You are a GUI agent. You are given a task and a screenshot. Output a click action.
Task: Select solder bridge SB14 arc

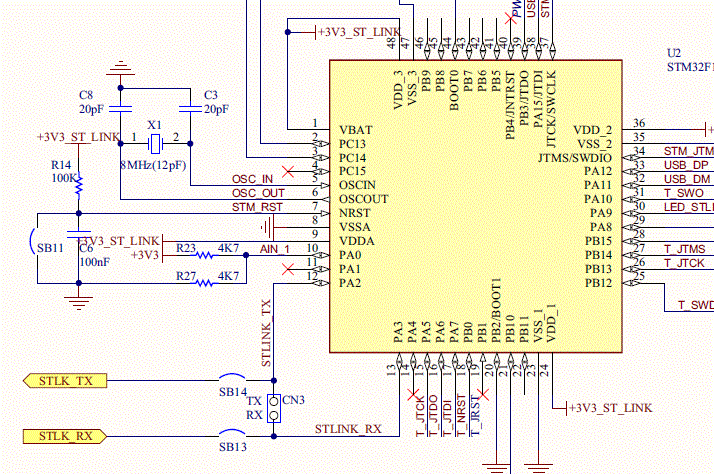tap(232, 377)
